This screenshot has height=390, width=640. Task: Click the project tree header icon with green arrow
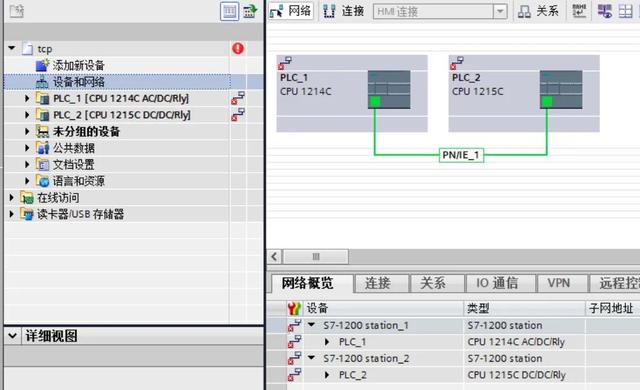(x=250, y=11)
